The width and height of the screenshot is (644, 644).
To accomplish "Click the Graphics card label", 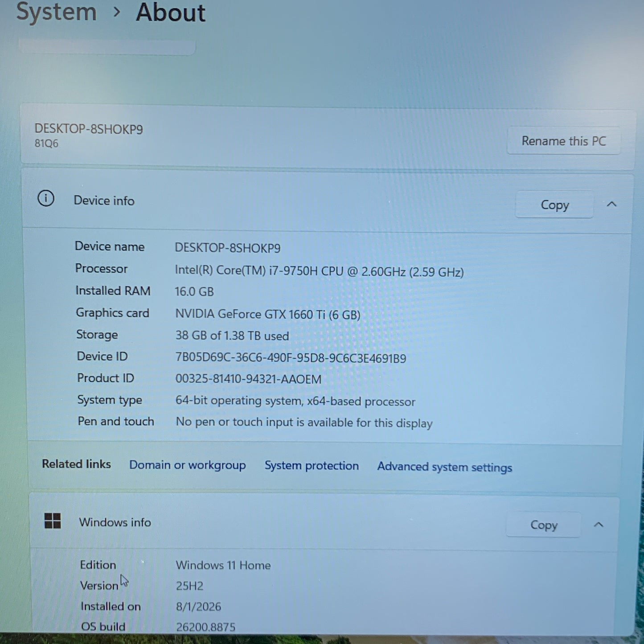I will (112, 313).
